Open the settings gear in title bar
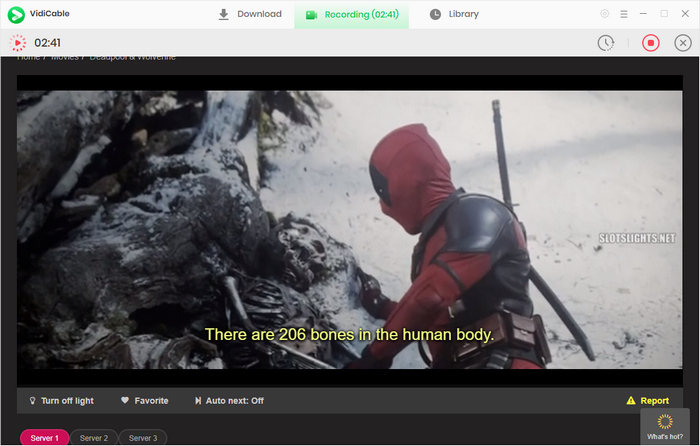This screenshot has height=446, width=700. click(x=604, y=14)
